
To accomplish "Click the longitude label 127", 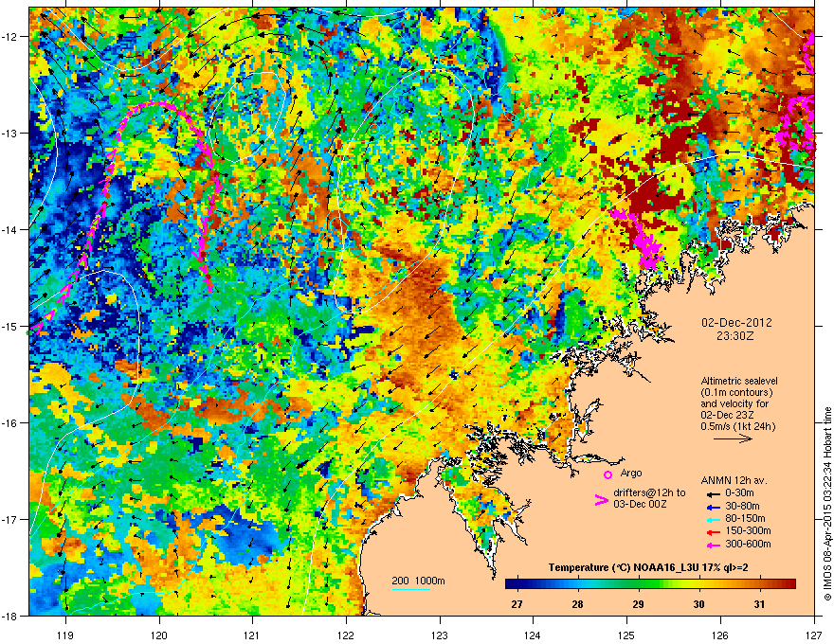I will point(814,635).
